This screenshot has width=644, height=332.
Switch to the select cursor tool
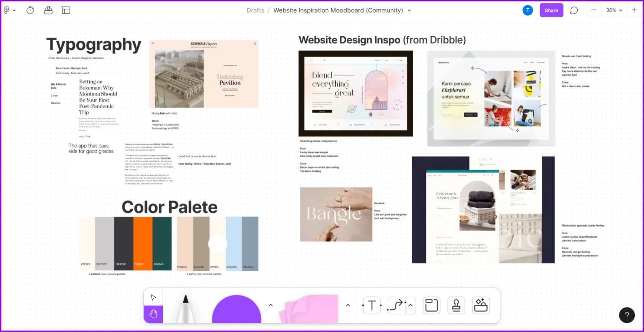153,297
